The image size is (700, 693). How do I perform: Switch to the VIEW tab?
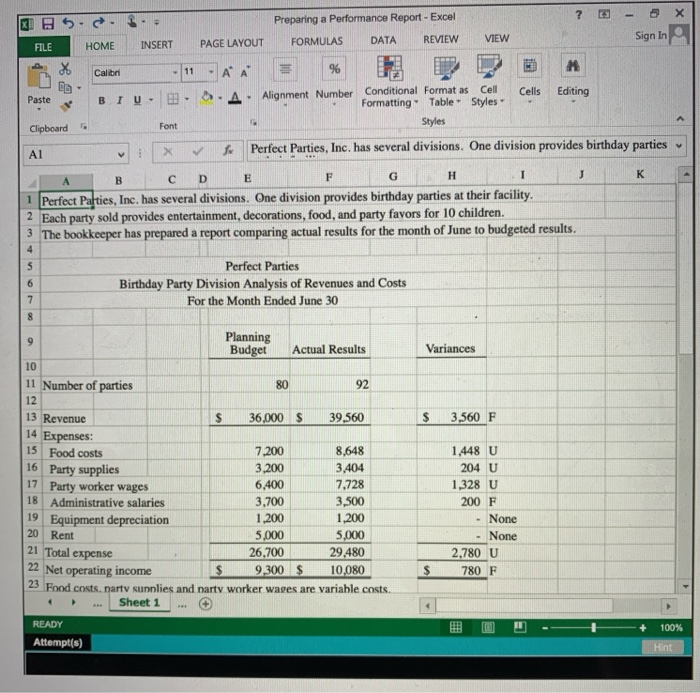(x=497, y=38)
